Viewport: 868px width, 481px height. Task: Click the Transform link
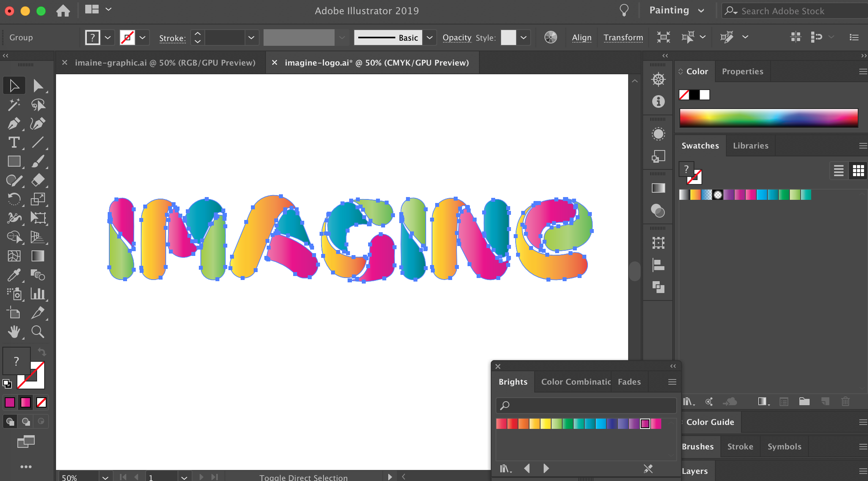pos(623,37)
